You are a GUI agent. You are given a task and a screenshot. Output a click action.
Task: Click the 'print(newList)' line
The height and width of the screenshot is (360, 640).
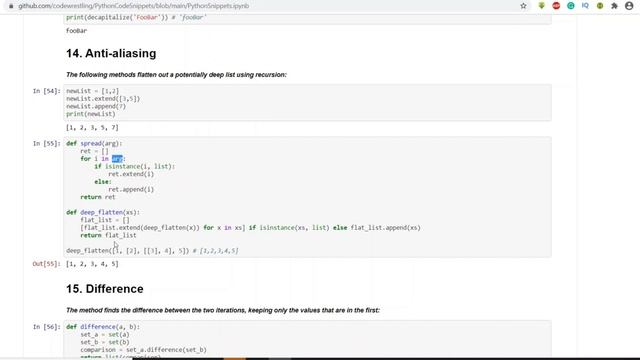click(91, 114)
